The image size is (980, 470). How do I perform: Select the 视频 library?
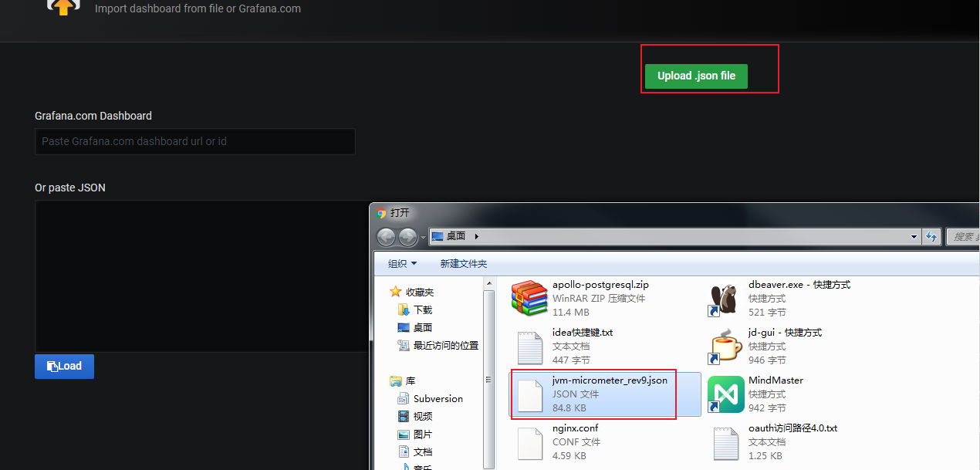[423, 416]
